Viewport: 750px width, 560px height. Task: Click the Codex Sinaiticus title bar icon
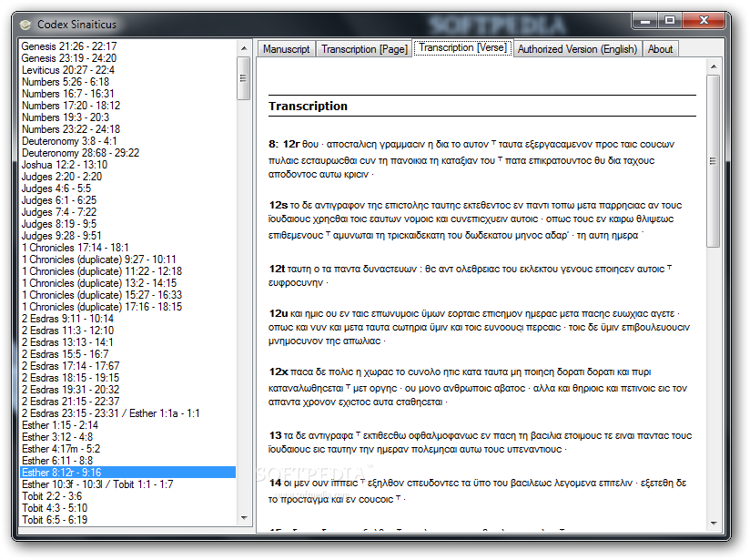coord(25,25)
